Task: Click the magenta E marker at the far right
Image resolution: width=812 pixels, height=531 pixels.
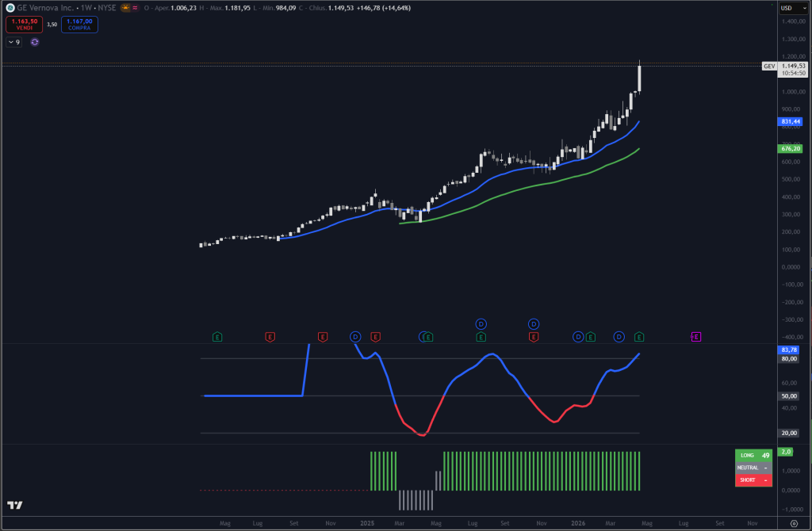Action: click(x=695, y=337)
